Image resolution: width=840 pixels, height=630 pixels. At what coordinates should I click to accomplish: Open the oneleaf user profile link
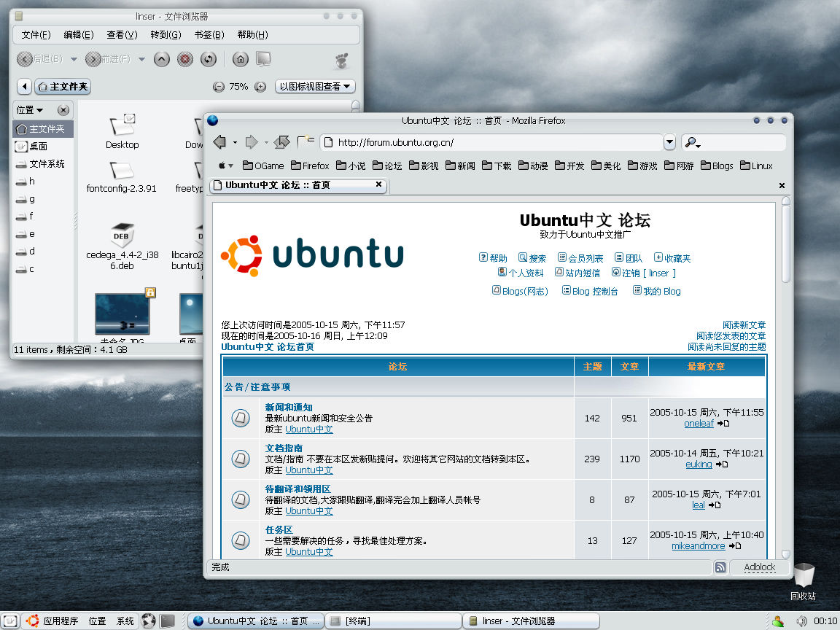pos(699,424)
